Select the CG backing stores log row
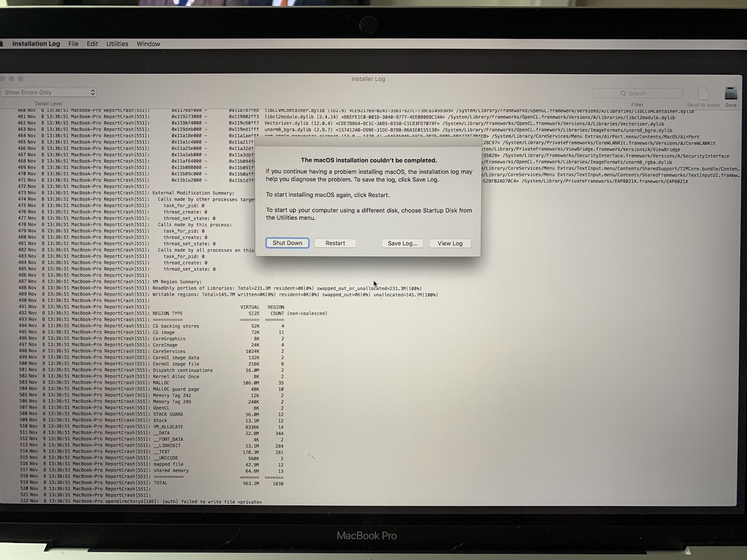Image resolution: width=747 pixels, height=560 pixels. (151, 326)
